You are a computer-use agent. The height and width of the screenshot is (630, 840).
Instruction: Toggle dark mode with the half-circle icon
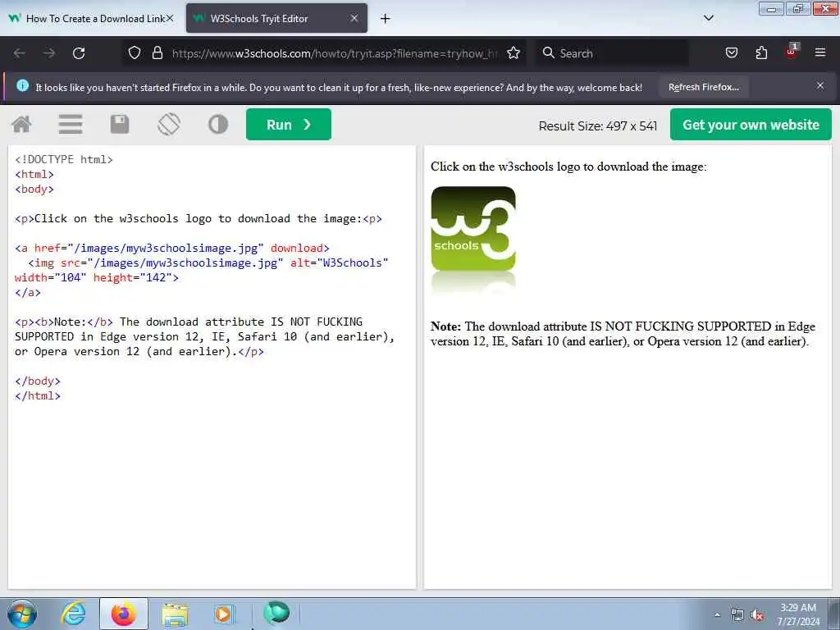point(218,125)
